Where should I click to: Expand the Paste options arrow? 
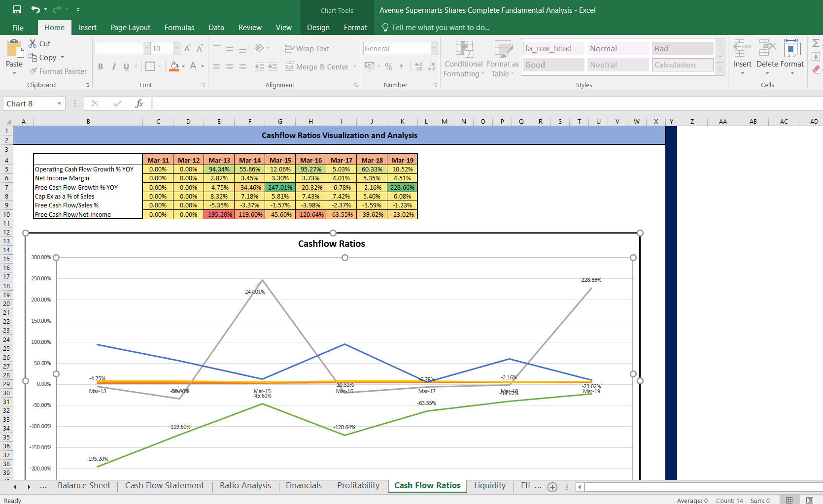tap(14, 73)
